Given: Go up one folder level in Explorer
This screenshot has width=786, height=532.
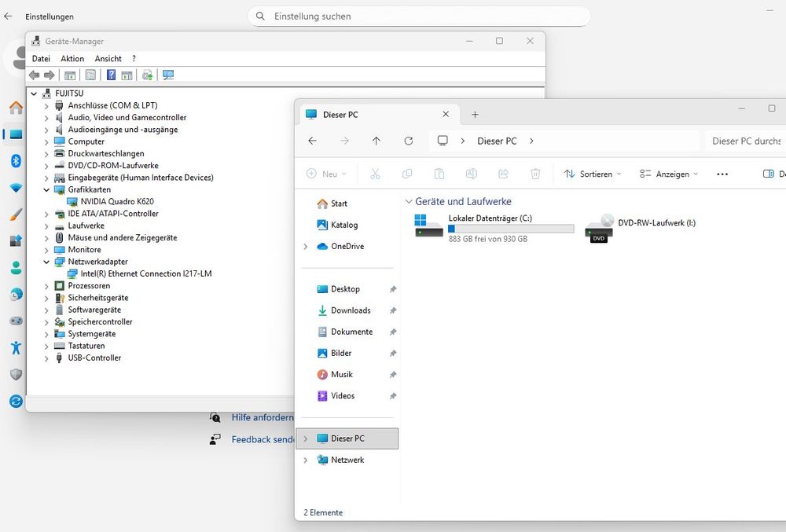Looking at the screenshot, I should point(376,141).
